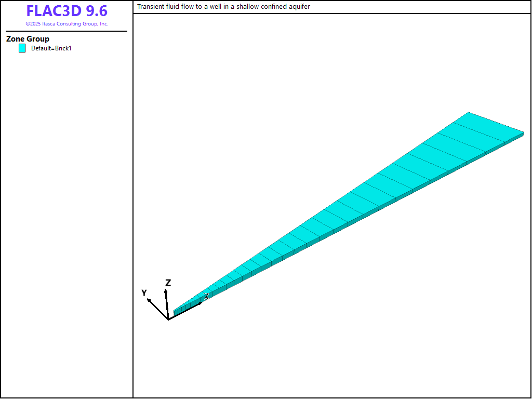This screenshot has height=399, width=532.
Task: Click the Y axis label
Action: coord(144,293)
